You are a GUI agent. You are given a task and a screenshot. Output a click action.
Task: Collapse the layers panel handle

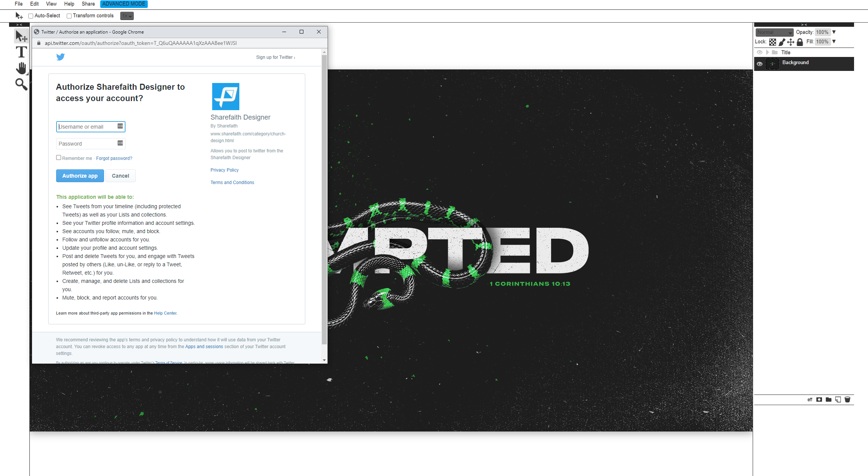point(804,25)
